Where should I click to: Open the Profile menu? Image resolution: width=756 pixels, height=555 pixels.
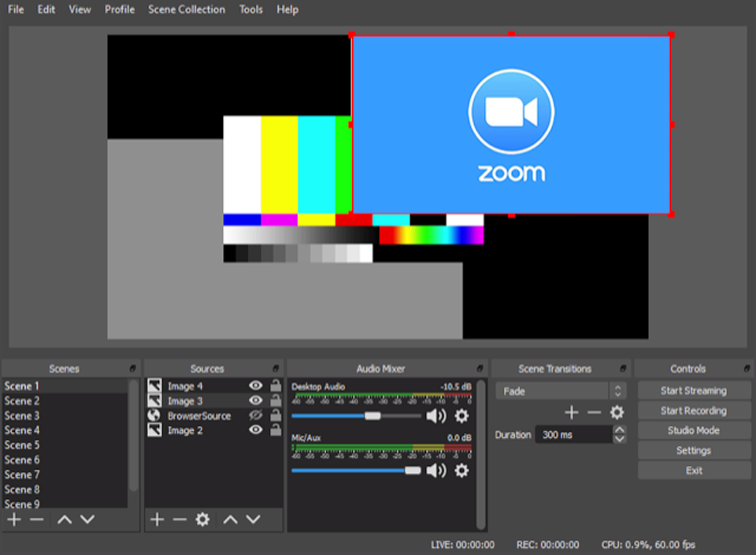[120, 9]
